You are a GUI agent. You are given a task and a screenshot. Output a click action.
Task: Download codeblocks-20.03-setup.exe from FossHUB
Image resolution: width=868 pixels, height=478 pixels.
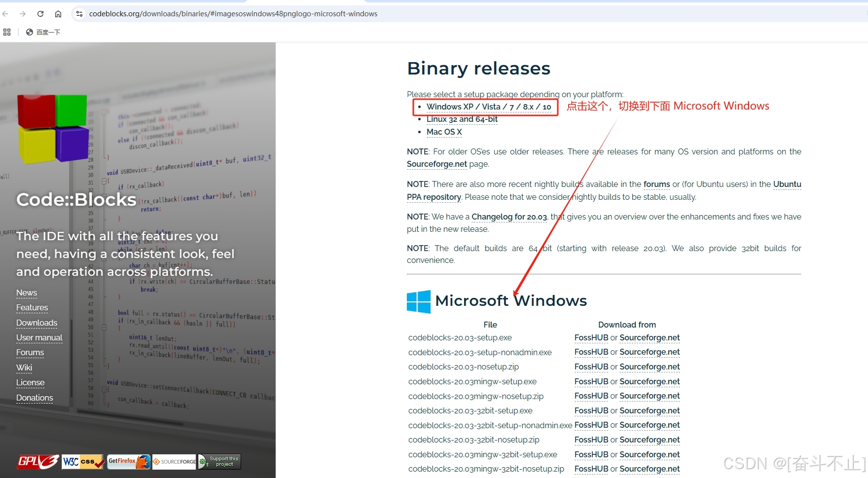[591, 338]
